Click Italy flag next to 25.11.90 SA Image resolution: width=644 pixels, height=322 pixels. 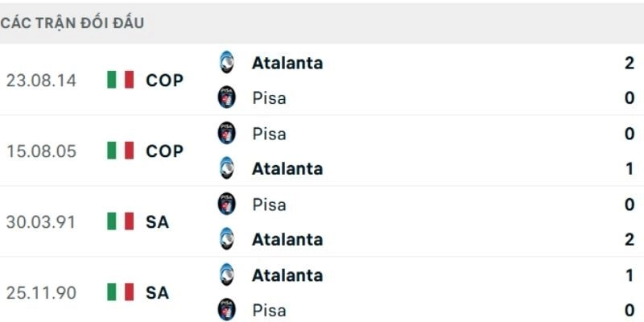120,292
